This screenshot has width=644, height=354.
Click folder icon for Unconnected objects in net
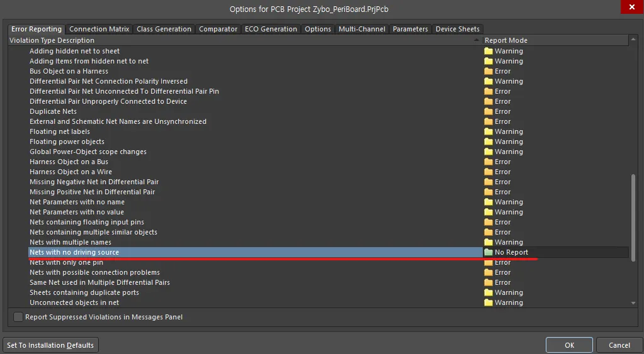click(x=489, y=302)
